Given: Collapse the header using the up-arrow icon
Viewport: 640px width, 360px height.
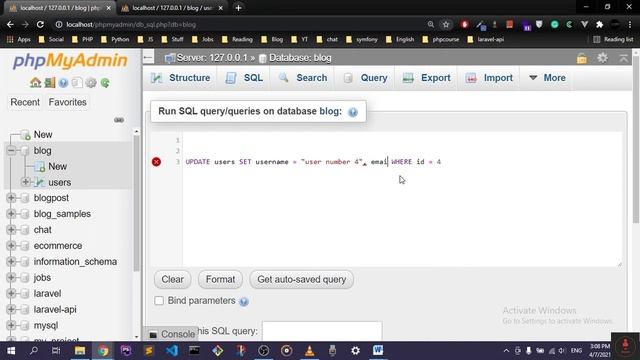Looking at the screenshot, I should point(623,58).
